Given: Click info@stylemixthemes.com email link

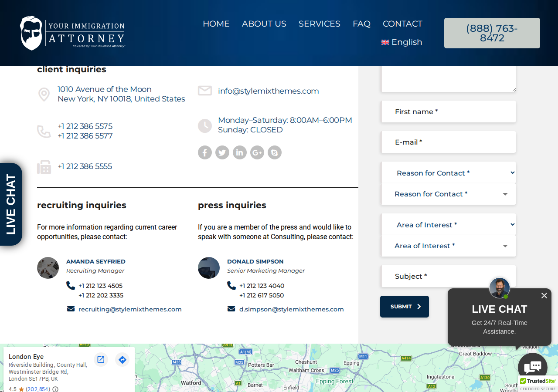Looking at the screenshot, I should point(269,91).
